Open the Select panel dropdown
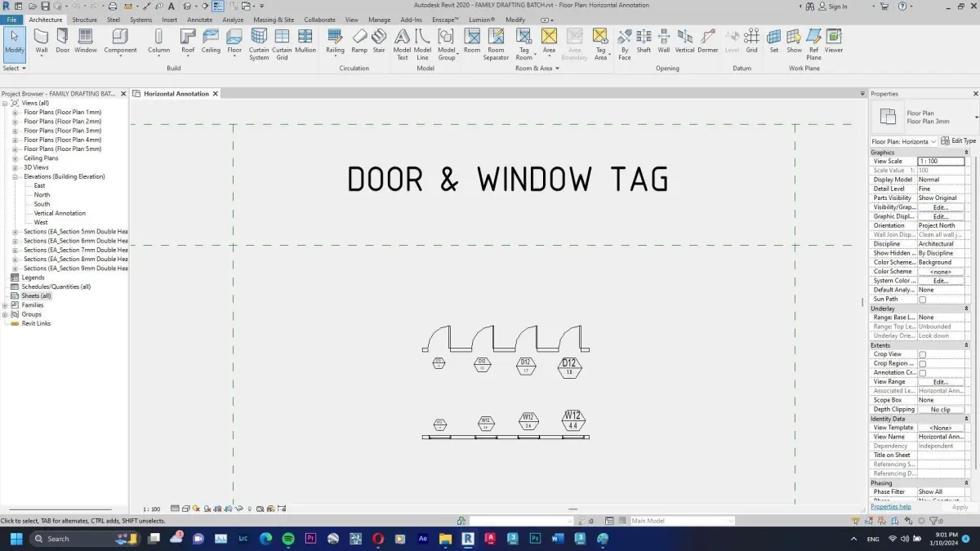 pyautogui.click(x=15, y=69)
